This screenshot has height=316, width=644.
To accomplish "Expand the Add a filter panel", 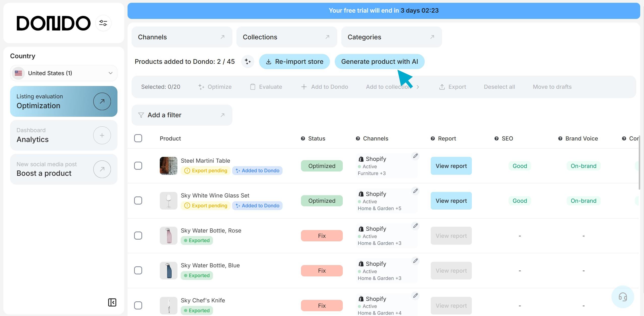I will pos(181,115).
